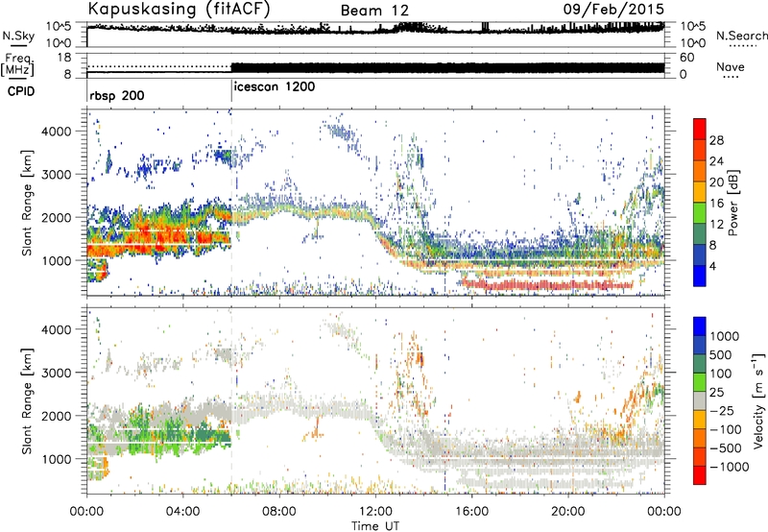
Task: Click the black frequency band in Freq panel
Action: pyautogui.click(x=447, y=67)
